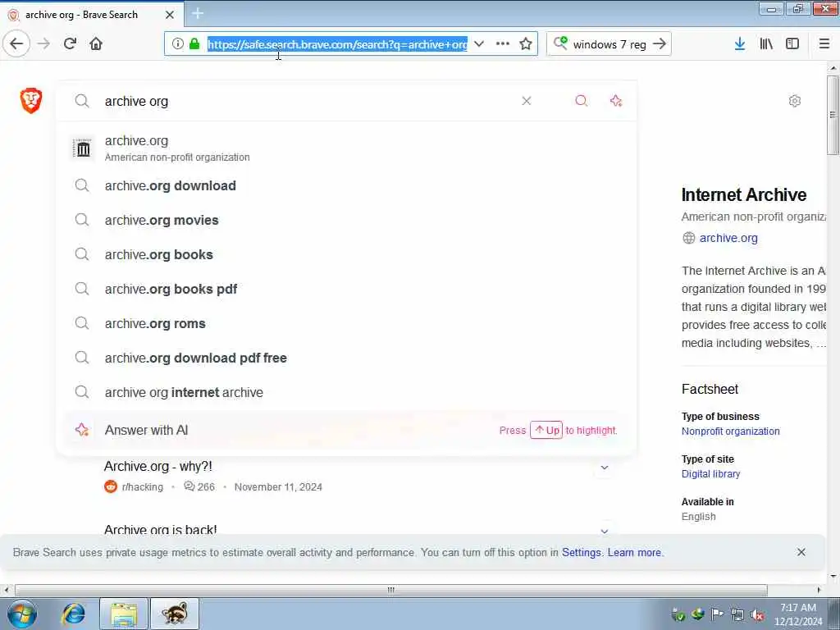Dismiss the usage metrics notice
840x630 pixels.
point(801,552)
